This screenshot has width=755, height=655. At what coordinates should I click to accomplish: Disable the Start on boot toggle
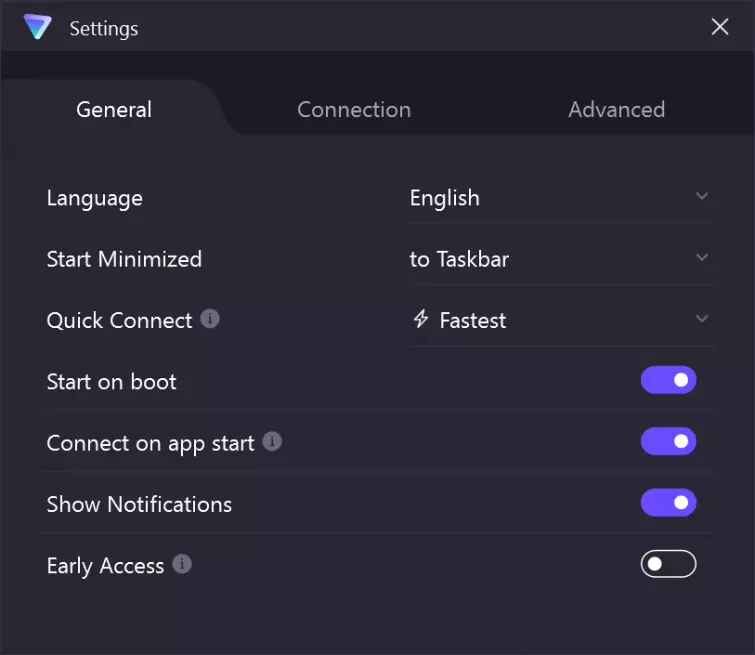click(668, 380)
